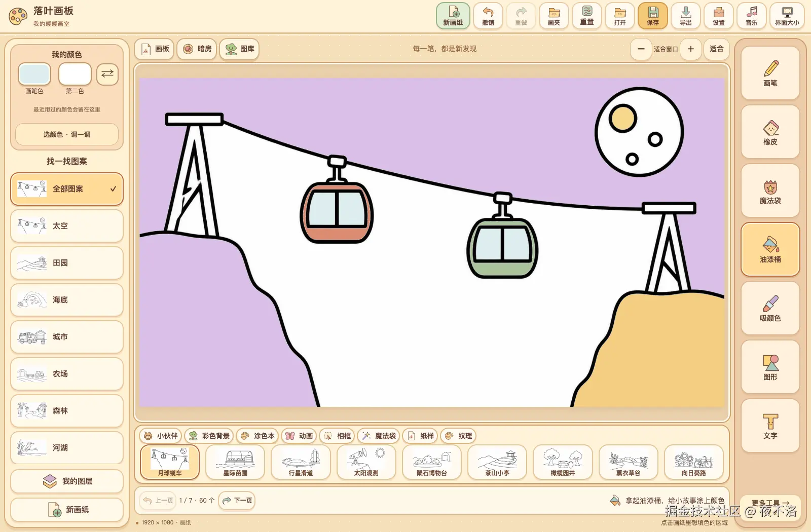Select the 城市 pattern category
Viewport: 811px width, 532px height.
coord(67,337)
